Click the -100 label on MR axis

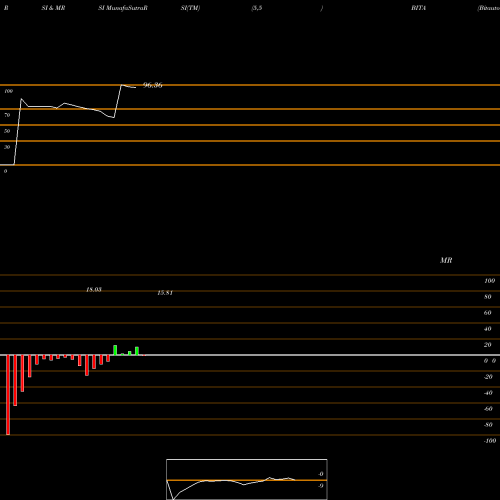coord(490,441)
